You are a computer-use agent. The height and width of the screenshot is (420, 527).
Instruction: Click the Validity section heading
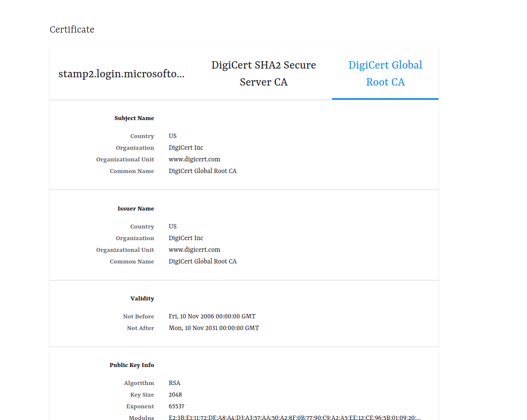pyautogui.click(x=142, y=298)
